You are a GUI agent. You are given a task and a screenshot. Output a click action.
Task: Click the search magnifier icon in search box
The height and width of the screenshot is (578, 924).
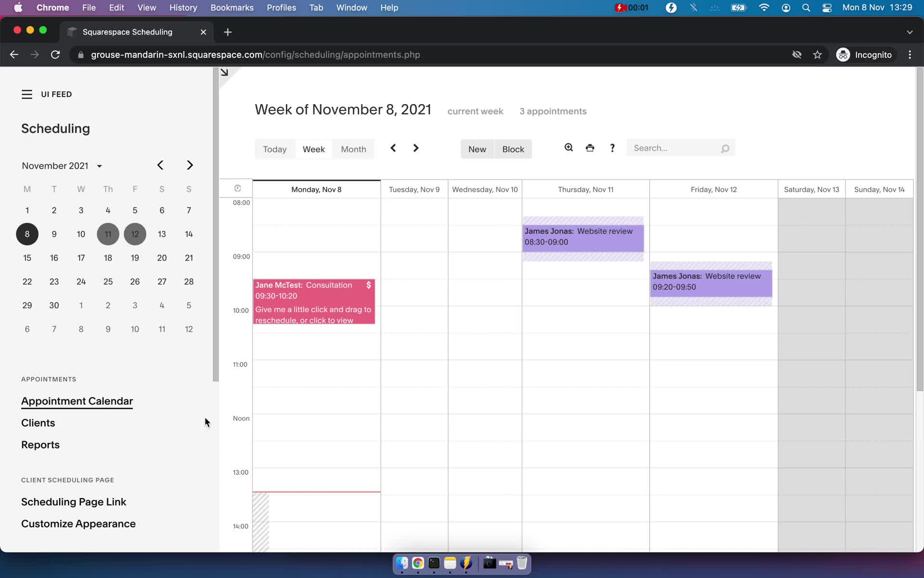coord(725,148)
